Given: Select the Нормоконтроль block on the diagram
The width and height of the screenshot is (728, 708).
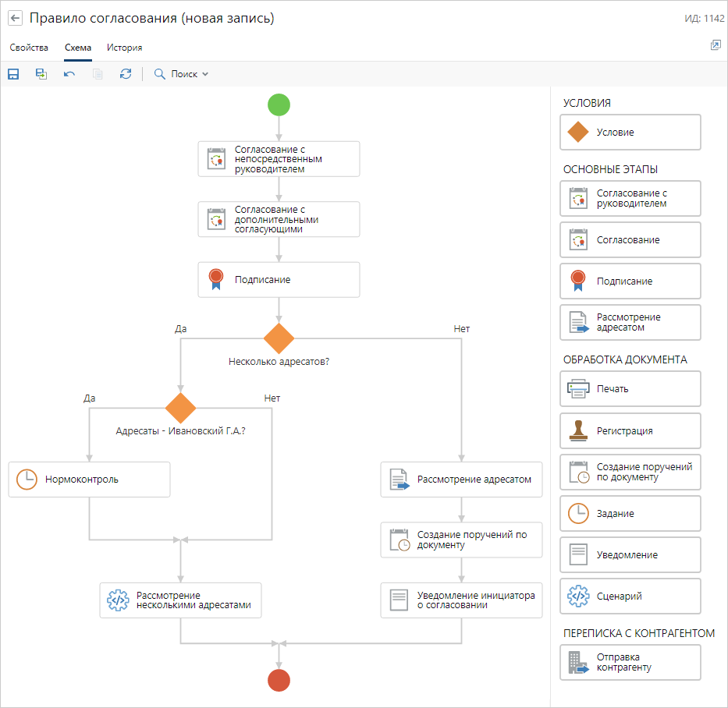Looking at the screenshot, I should [x=89, y=480].
